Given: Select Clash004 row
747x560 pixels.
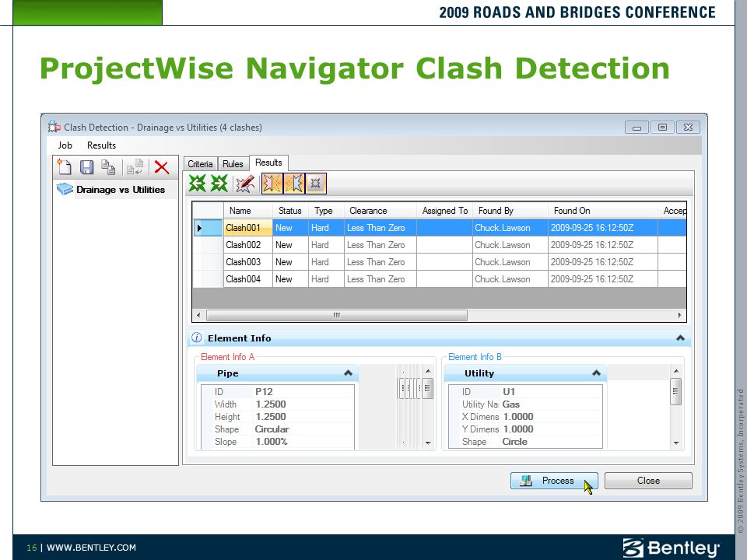Looking at the screenshot, I should pos(439,279).
